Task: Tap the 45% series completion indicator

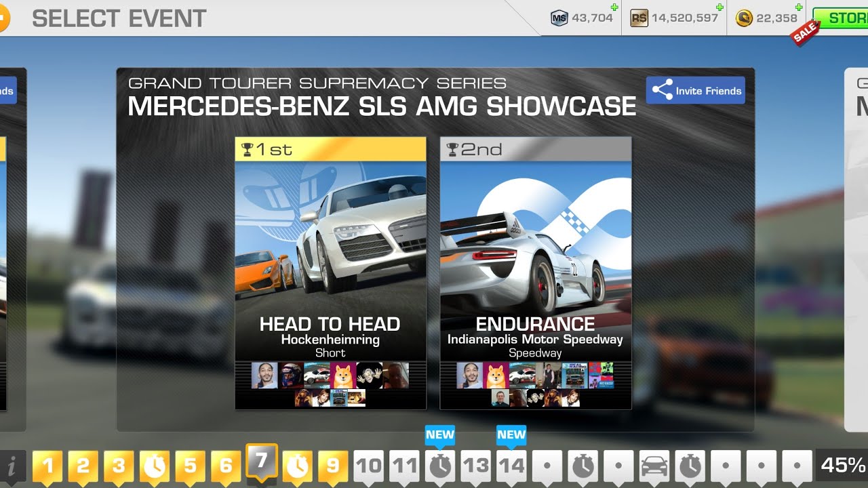Action: point(842,466)
